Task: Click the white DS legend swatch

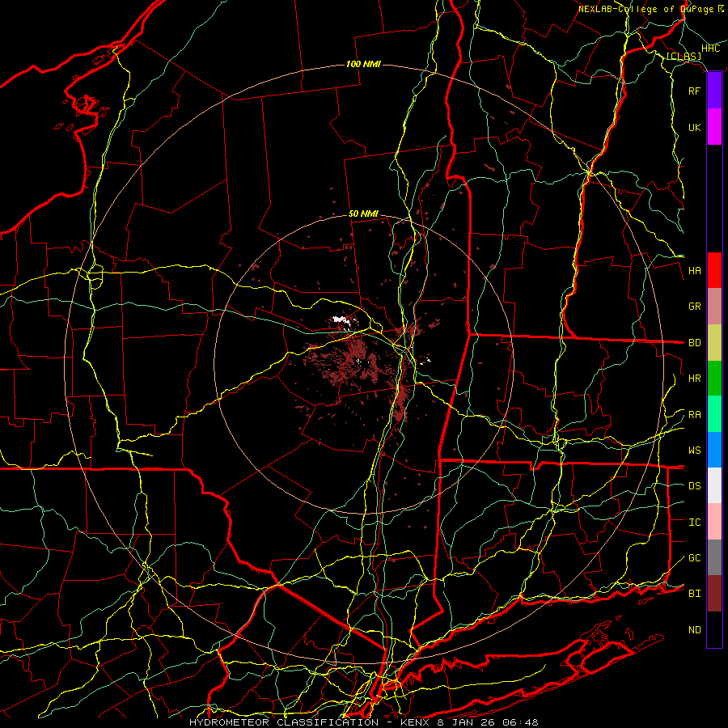Action: click(x=714, y=485)
